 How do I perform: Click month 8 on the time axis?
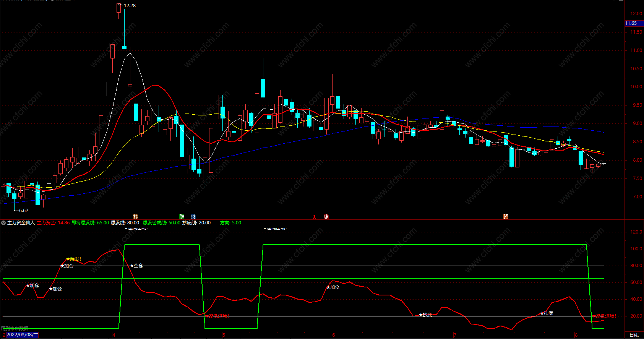(x=576, y=335)
